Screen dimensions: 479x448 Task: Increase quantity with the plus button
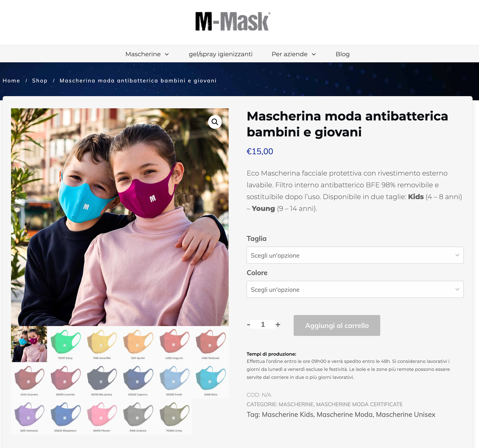coord(278,324)
